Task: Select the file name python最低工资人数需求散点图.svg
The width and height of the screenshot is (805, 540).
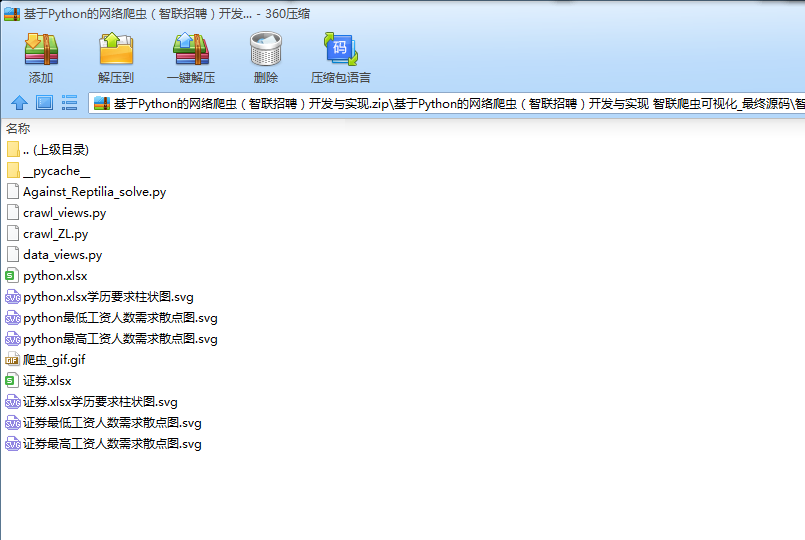Action: (120, 318)
